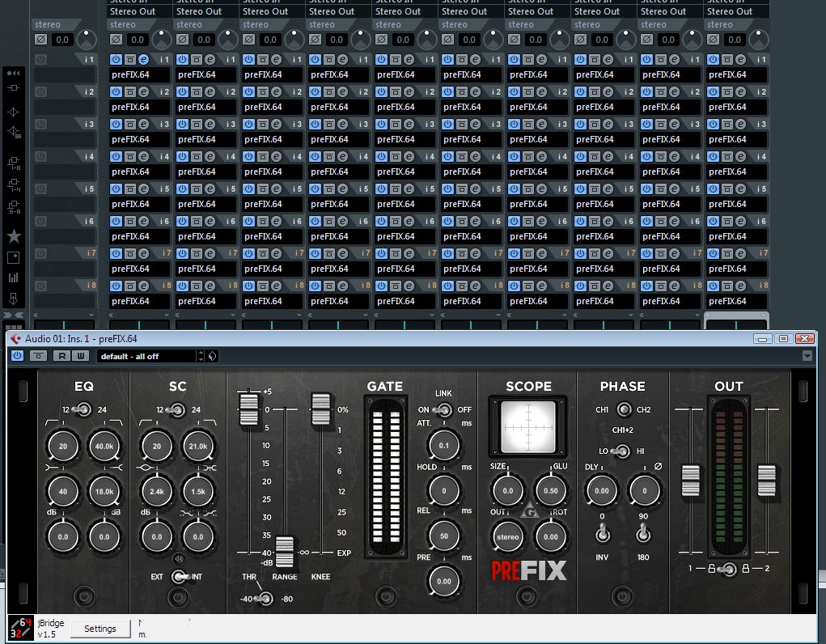Click the scope OUT knob labeled stereo
The width and height of the screenshot is (826, 644).
[x=508, y=537]
